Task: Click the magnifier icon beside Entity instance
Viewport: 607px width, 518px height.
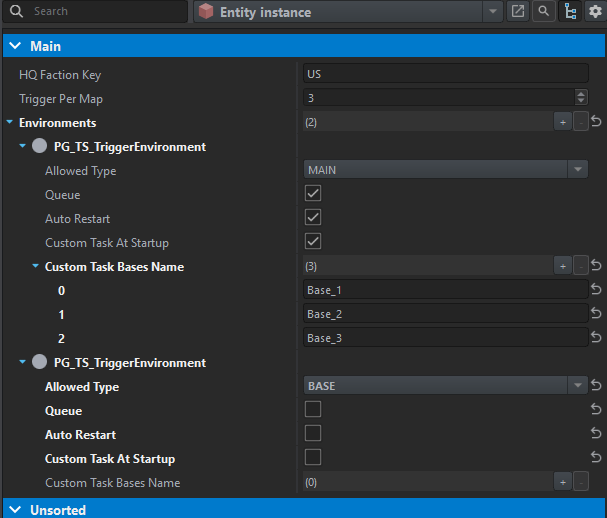Action: coord(543,12)
